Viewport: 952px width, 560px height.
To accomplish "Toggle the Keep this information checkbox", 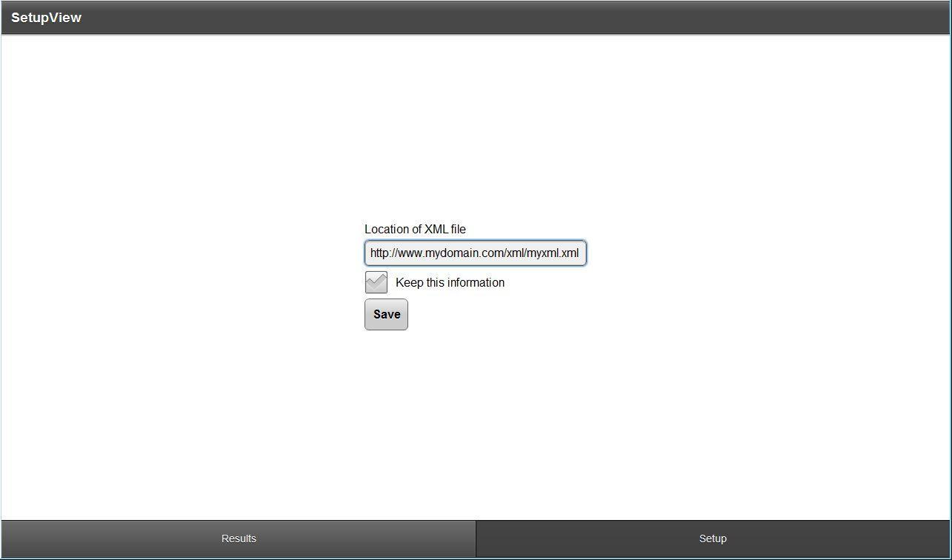I will (x=376, y=282).
